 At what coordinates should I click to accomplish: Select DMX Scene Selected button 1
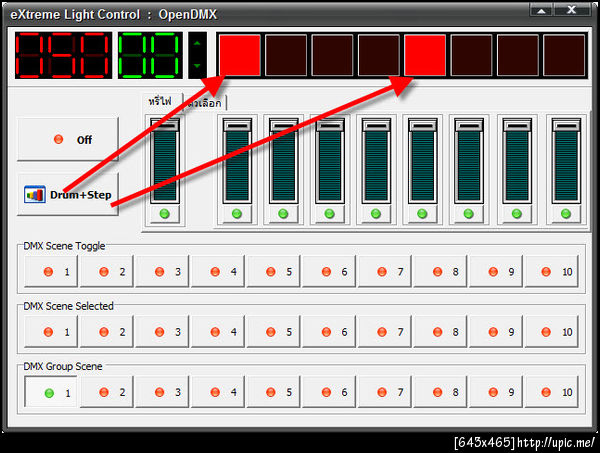coord(51,332)
